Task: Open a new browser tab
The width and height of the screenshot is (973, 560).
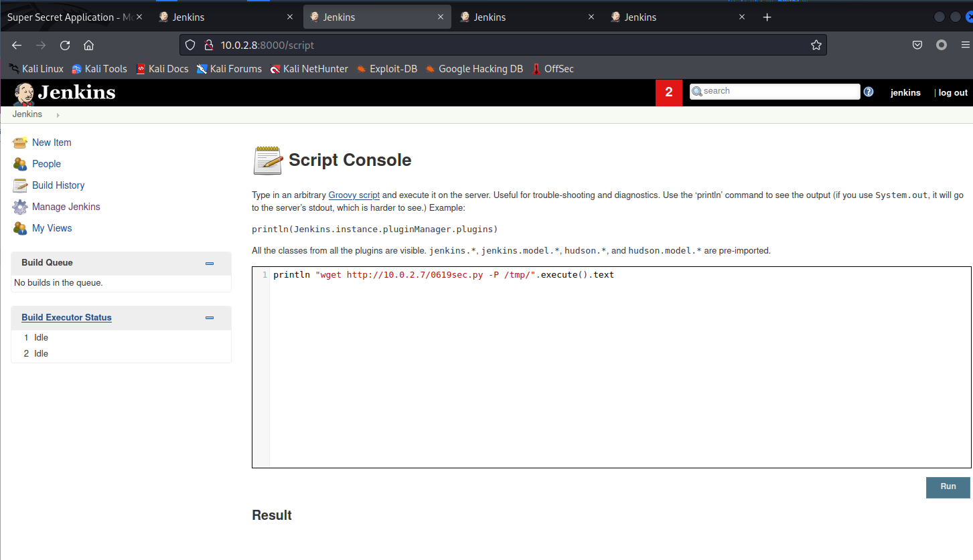Action: pos(767,17)
